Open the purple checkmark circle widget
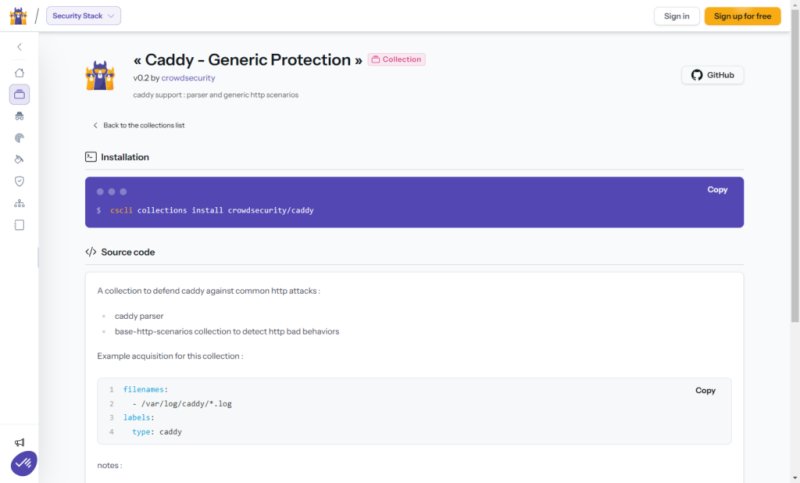Viewport: 800px width, 483px height. [x=23, y=463]
